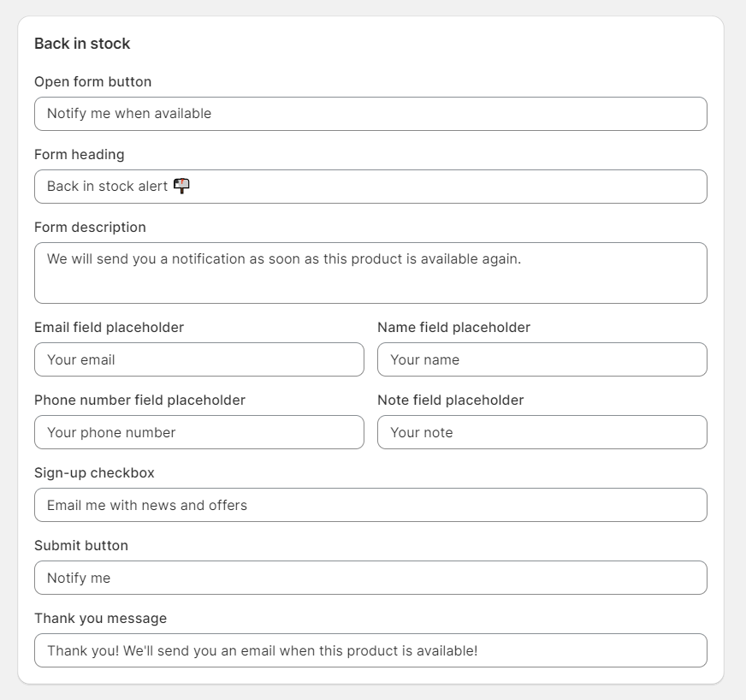
Task: Click the 'Sign-up checkbox' label text
Action: 94,473
